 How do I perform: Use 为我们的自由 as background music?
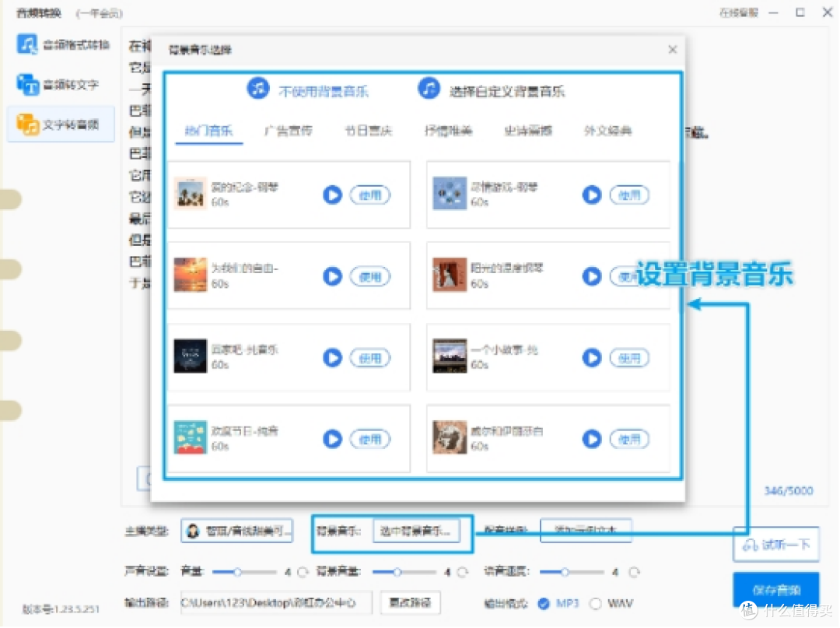coord(370,276)
